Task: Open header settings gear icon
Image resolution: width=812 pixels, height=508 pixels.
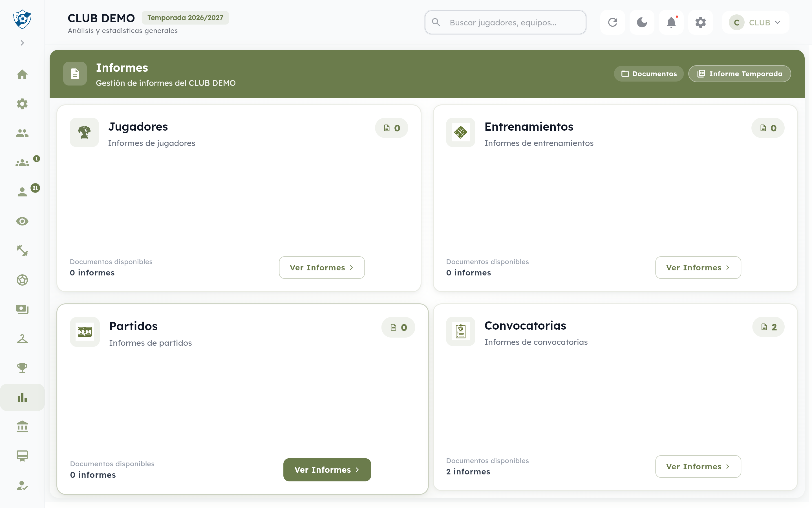Action: 701,23
